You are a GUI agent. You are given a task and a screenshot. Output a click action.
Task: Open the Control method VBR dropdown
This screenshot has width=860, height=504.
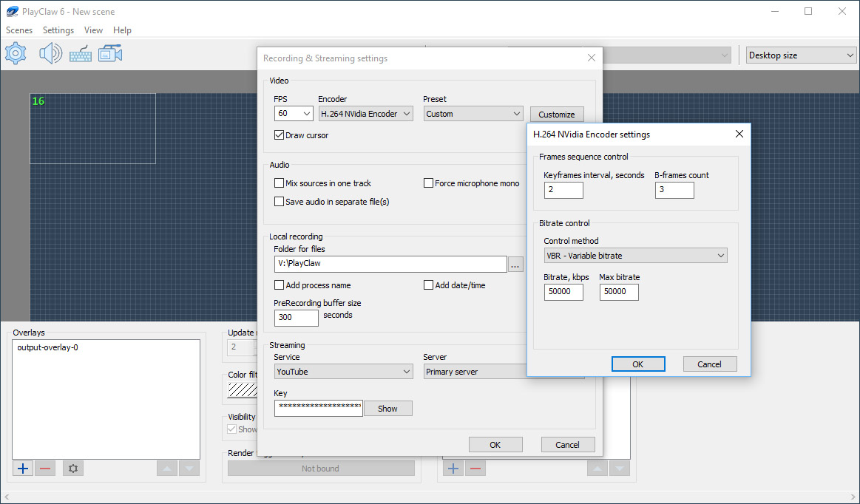point(635,255)
